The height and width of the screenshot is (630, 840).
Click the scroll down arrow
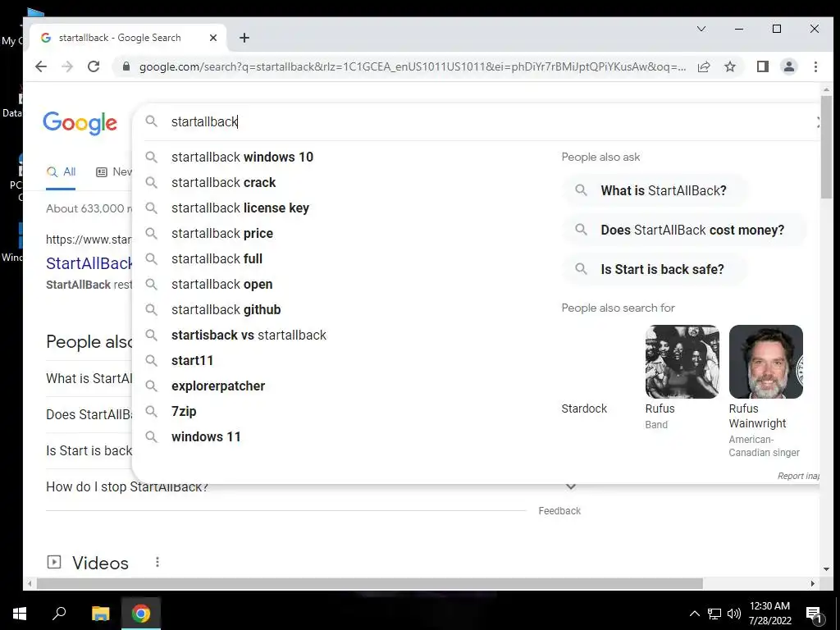pyautogui.click(x=826, y=569)
